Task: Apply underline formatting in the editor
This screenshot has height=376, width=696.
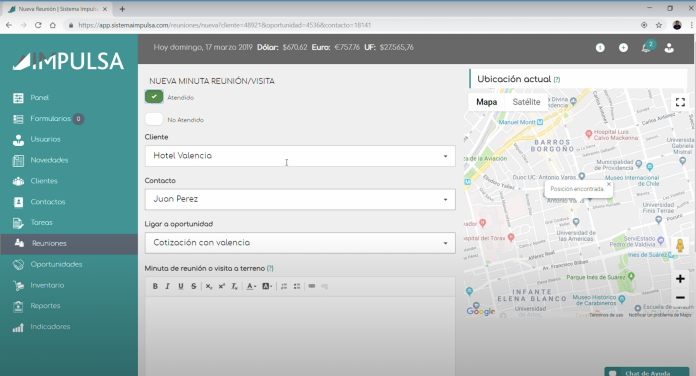Action: click(x=181, y=286)
